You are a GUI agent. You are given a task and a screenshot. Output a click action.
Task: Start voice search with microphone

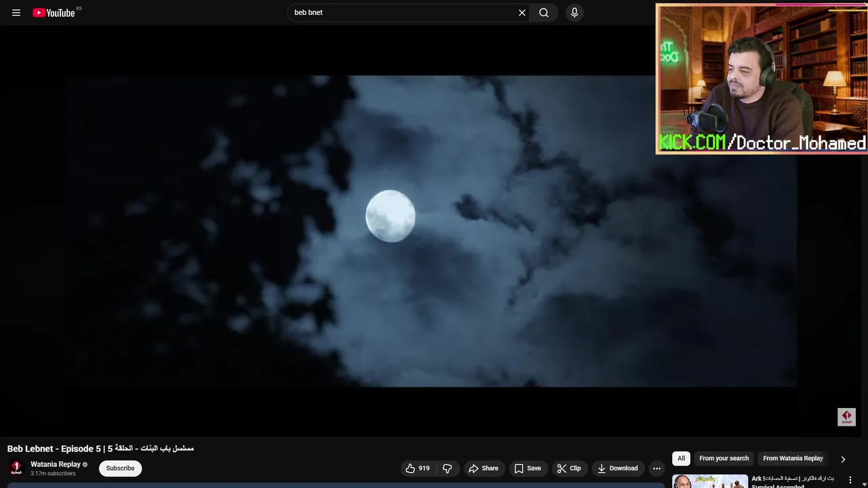[x=574, y=13]
